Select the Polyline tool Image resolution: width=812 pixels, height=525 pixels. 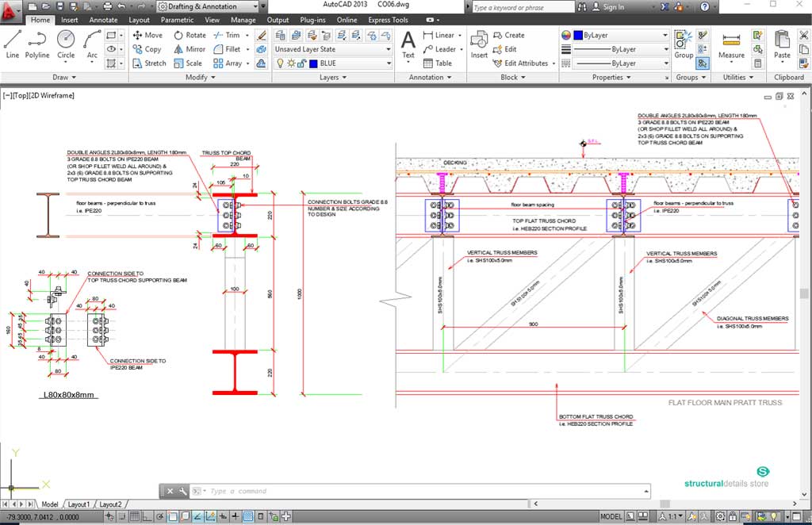(x=37, y=44)
